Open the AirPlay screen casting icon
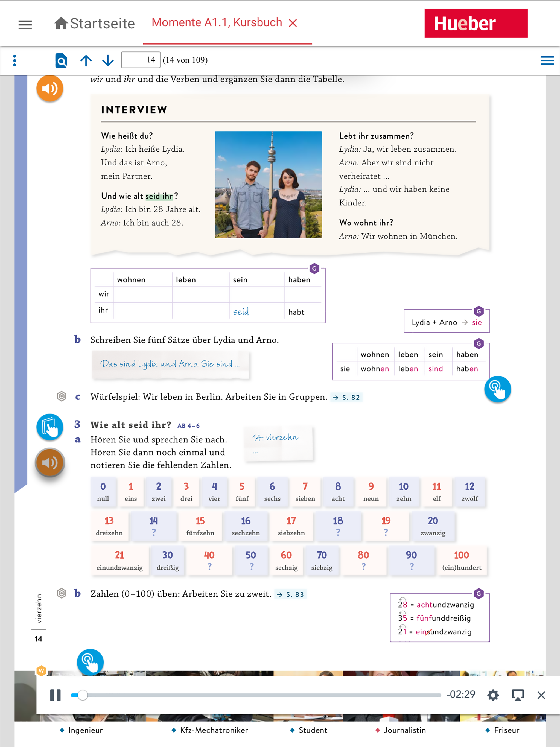Image resolution: width=560 pixels, height=747 pixels. pyautogui.click(x=517, y=695)
